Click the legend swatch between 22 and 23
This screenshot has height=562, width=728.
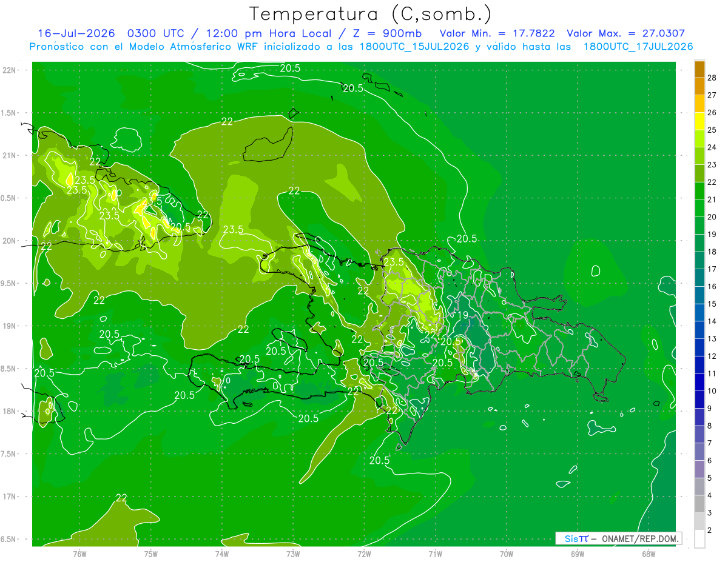click(x=699, y=173)
